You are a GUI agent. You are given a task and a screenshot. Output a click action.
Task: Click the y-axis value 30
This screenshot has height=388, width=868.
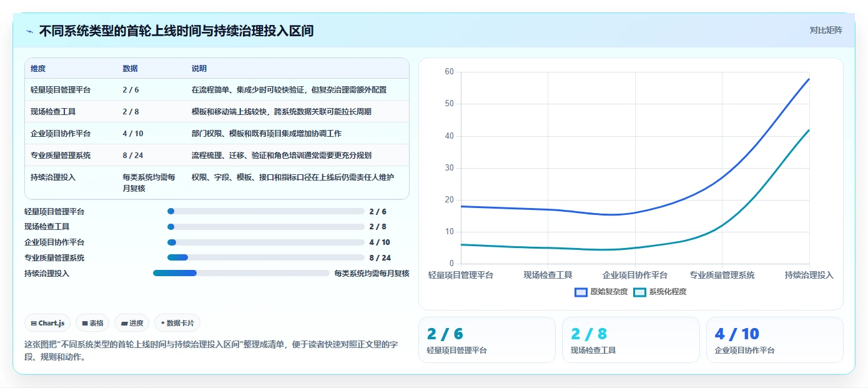pyautogui.click(x=449, y=168)
